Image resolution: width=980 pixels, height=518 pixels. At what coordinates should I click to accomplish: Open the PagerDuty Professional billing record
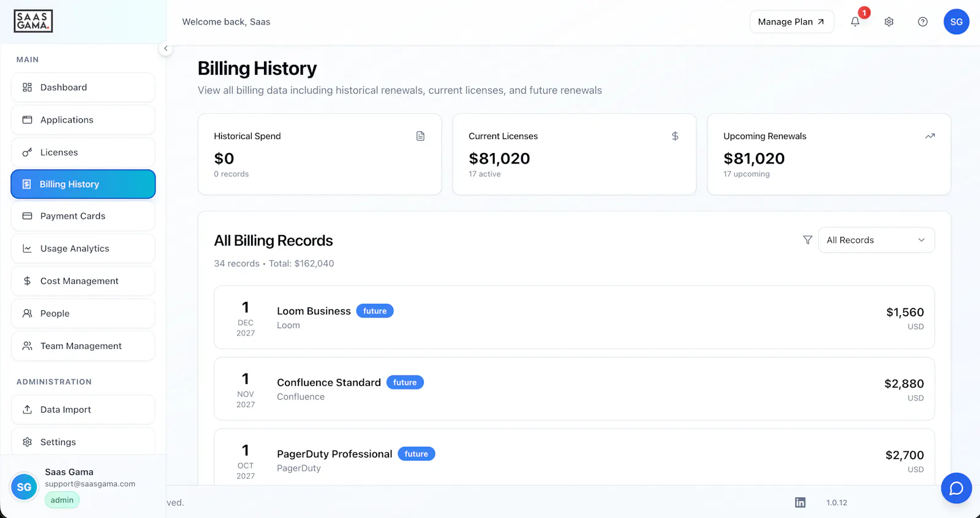coord(575,457)
